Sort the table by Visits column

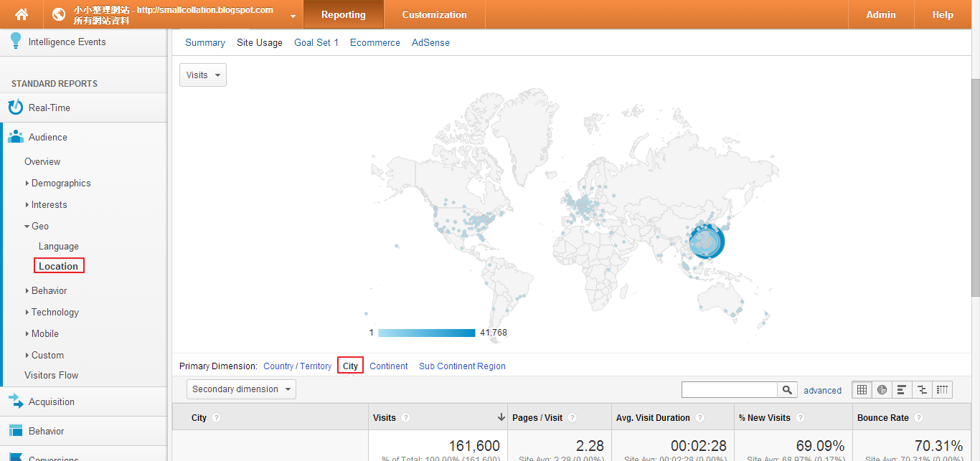click(x=385, y=417)
